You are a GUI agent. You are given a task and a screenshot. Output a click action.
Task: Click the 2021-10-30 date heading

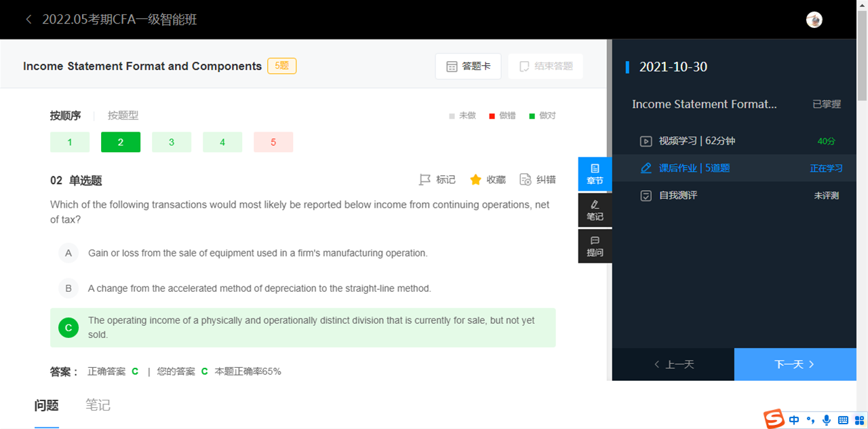pyautogui.click(x=673, y=67)
